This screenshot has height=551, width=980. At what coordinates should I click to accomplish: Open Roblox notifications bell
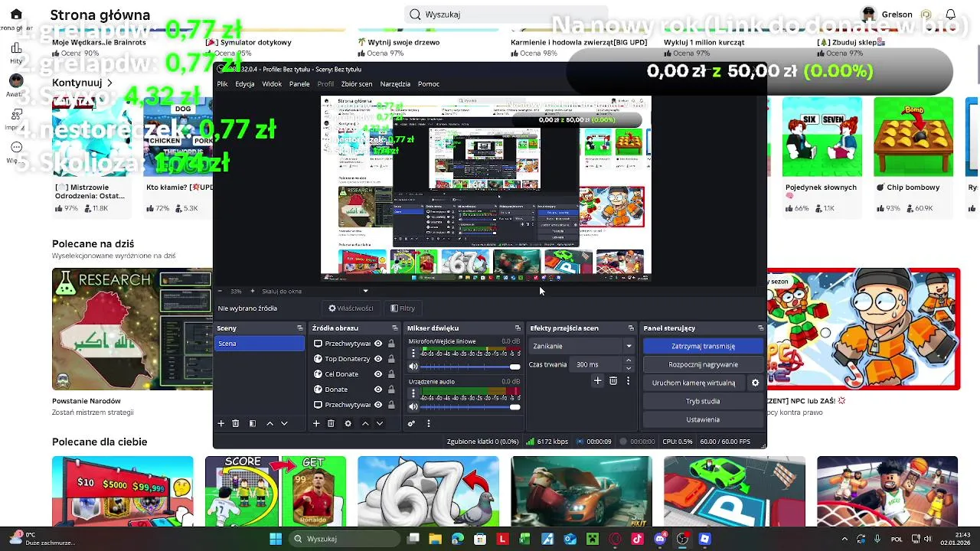(x=950, y=14)
